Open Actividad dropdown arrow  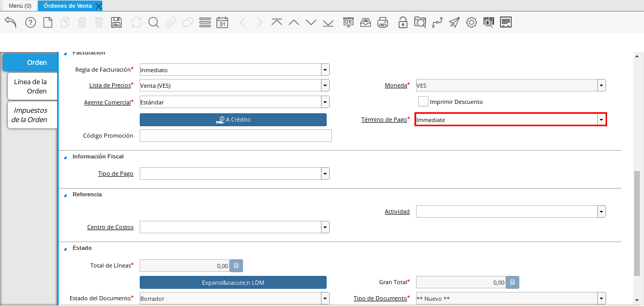point(601,211)
